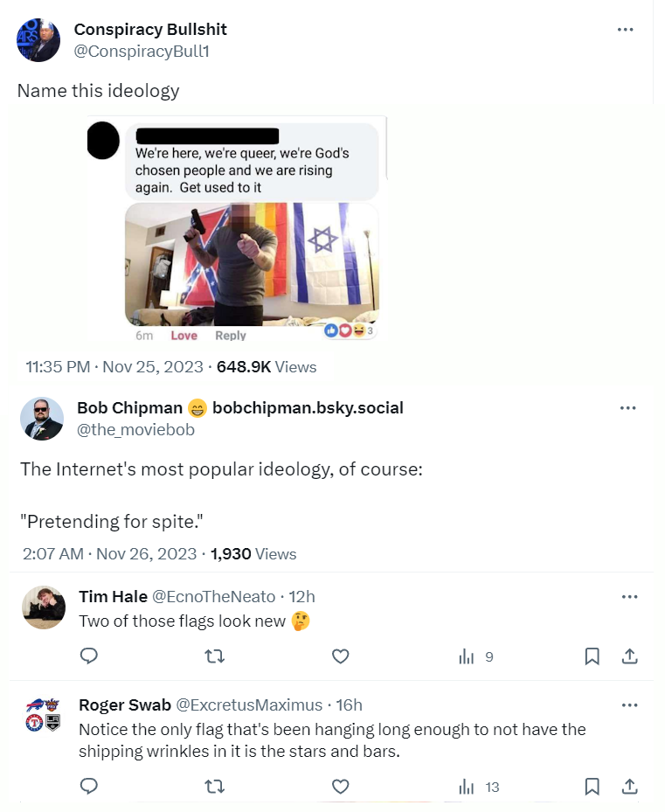Retweet Roger Swab's tweet
665x812 pixels.
215,788
